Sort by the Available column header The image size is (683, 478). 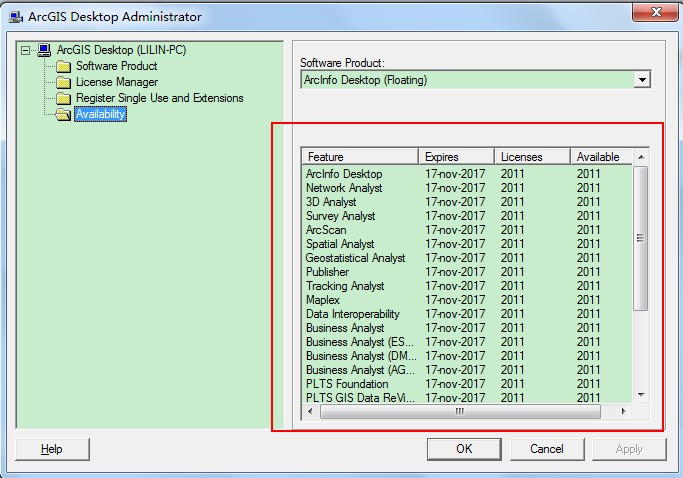[601, 157]
